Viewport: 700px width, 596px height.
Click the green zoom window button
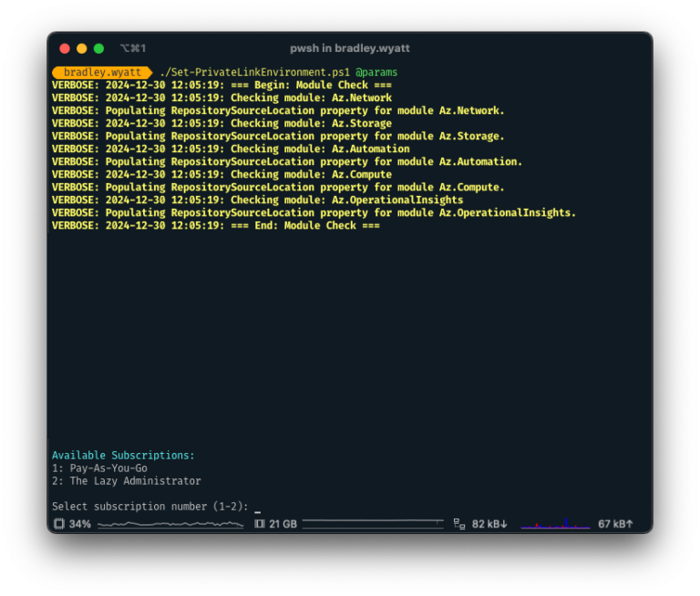pyautogui.click(x=98, y=48)
